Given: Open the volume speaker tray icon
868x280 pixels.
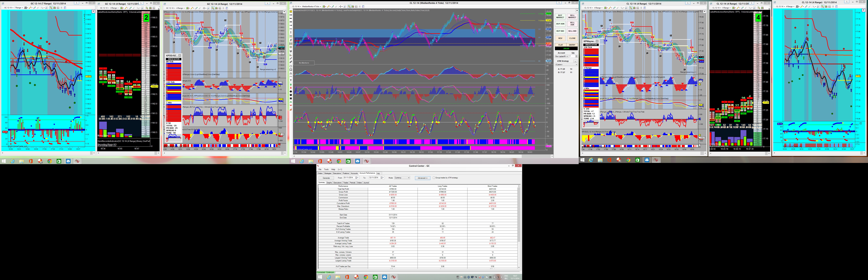Looking at the screenshot, I should pos(501,277).
